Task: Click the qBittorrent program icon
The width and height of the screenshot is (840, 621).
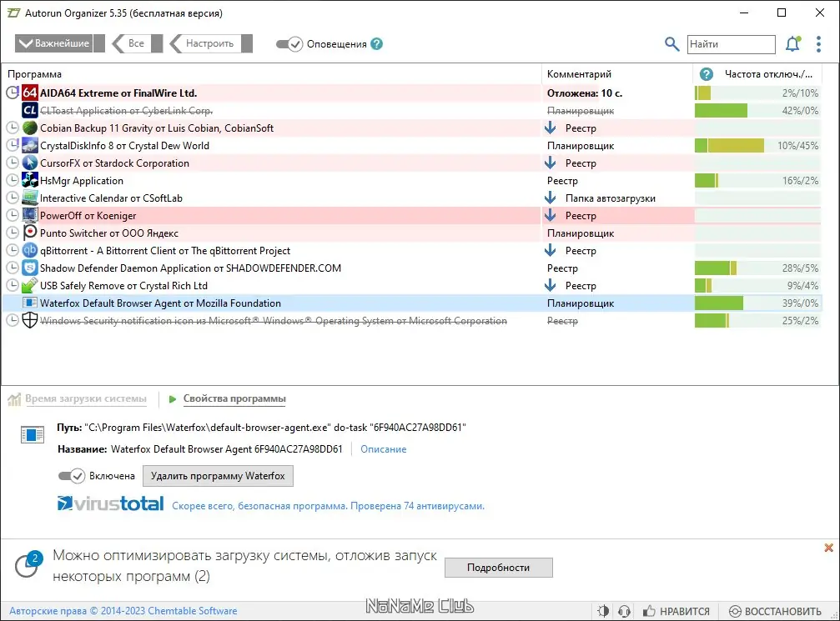Action: point(29,251)
